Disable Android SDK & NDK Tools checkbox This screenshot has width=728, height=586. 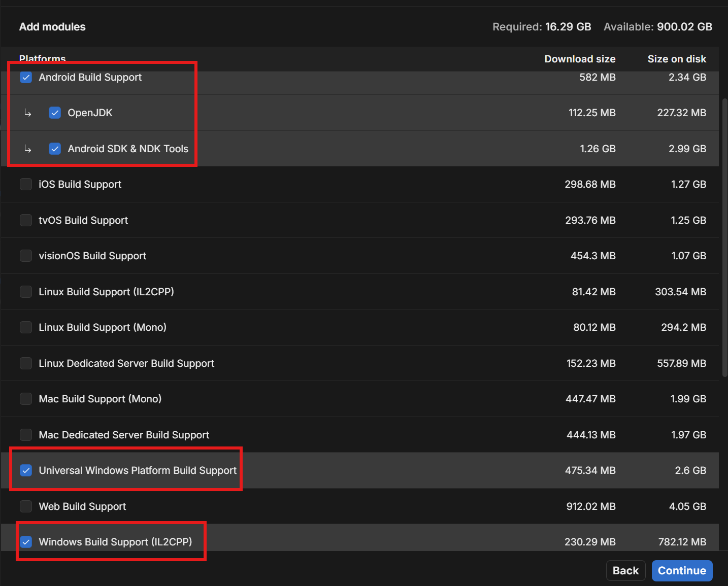[x=55, y=149]
